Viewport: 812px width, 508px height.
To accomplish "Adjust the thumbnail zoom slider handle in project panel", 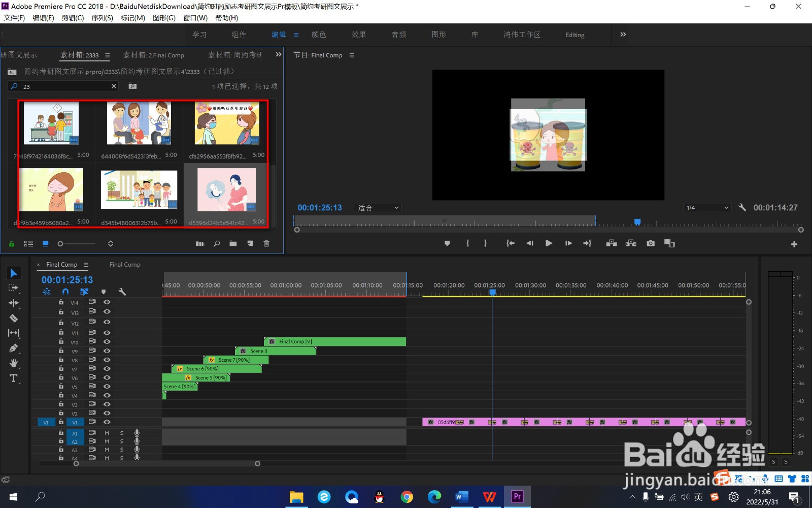I will tap(60, 244).
